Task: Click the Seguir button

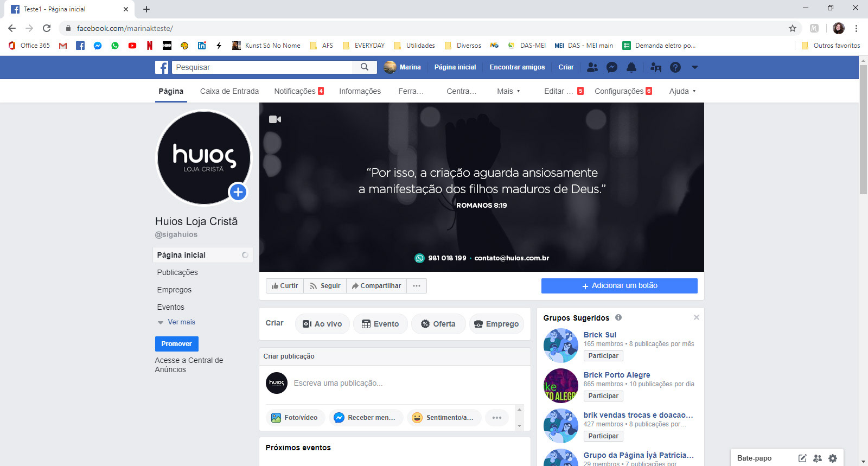Action: click(325, 286)
